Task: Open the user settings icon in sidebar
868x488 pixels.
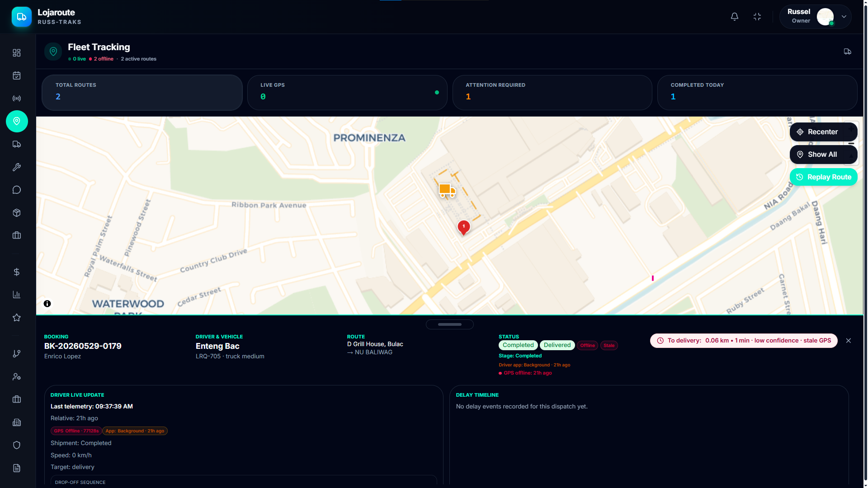Action: (17, 377)
